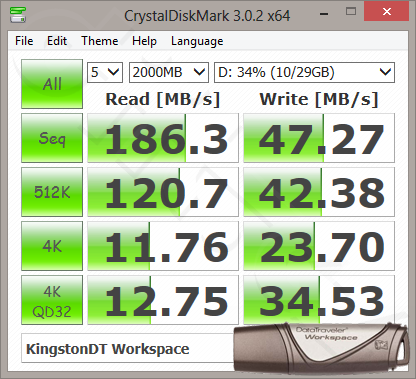Start the Seq benchmark test
Viewport: 416px width, 379px height.
click(x=52, y=138)
